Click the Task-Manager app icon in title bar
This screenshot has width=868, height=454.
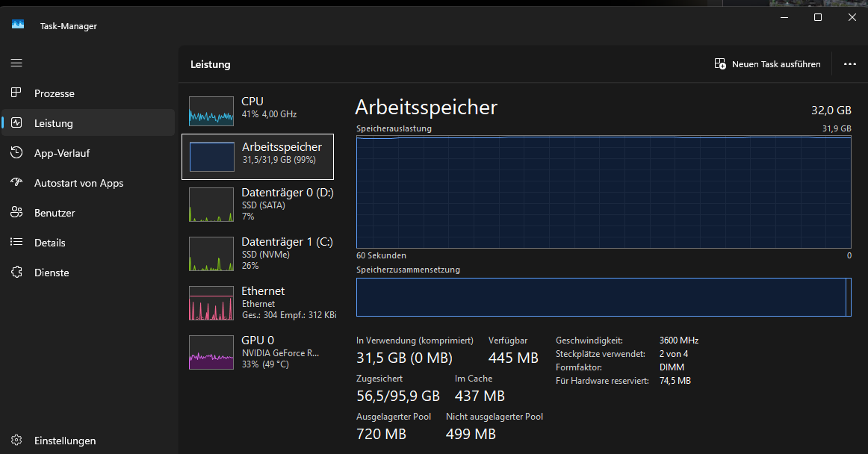pos(18,25)
